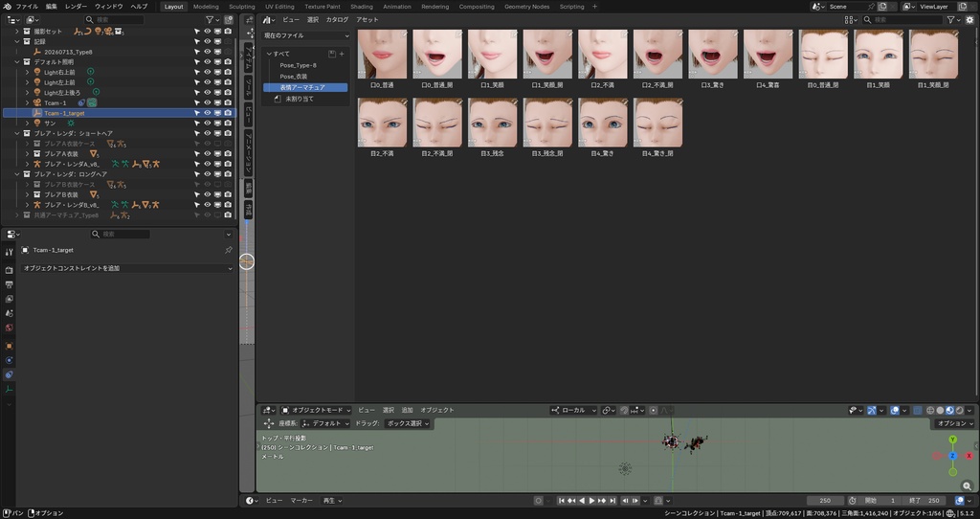Click the green Y axis on navigation gizmo
The image size is (980, 519).
pyautogui.click(x=952, y=440)
